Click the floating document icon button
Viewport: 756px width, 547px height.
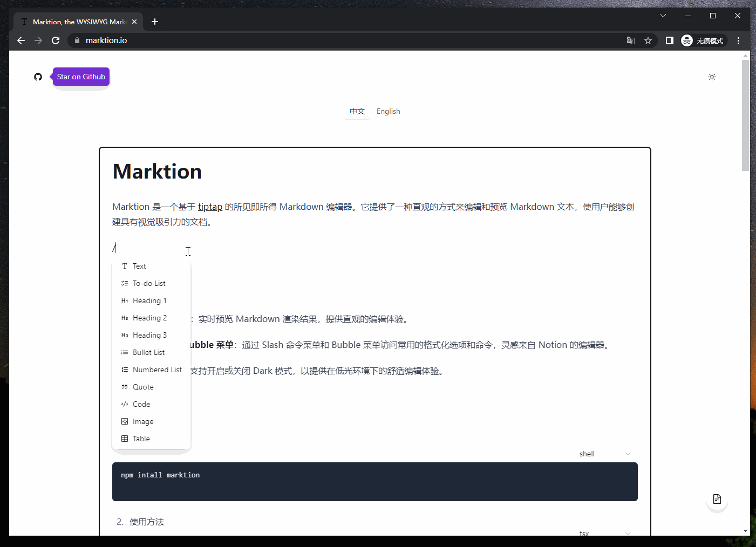(717, 499)
